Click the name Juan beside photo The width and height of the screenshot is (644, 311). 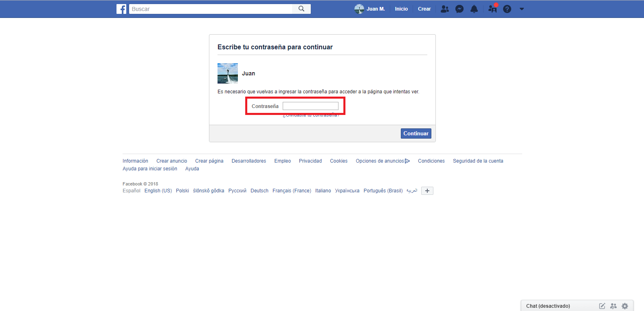pos(248,73)
